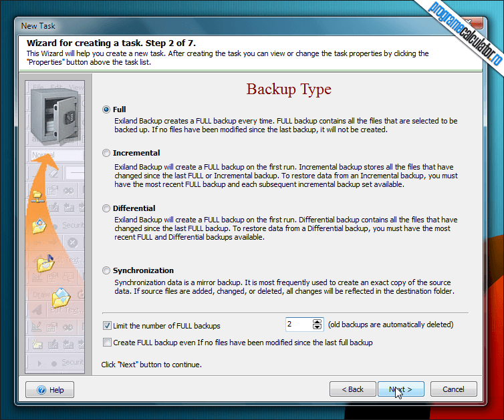
Task: Cancel the New Task wizard
Action: tap(454, 389)
